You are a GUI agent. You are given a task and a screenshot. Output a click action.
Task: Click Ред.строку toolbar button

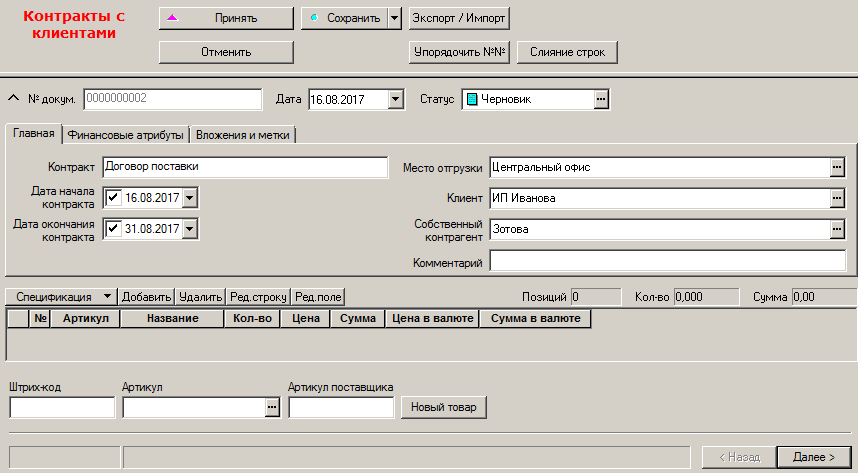tap(258, 297)
